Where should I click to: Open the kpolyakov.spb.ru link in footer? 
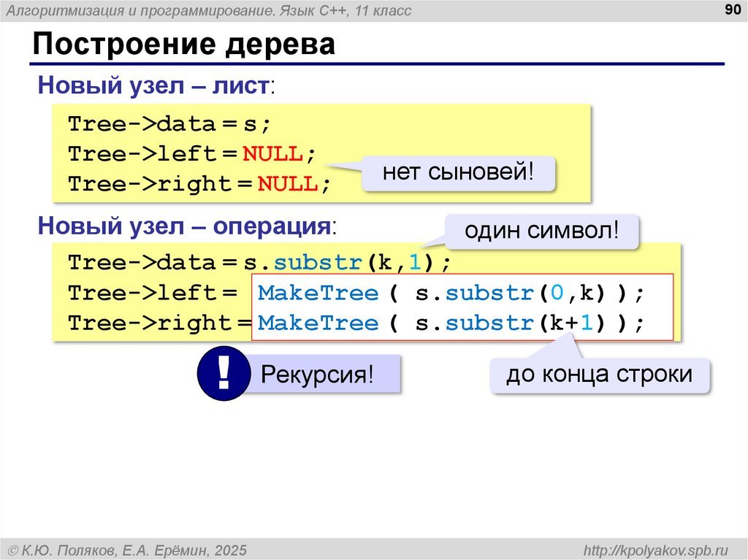tap(656, 549)
